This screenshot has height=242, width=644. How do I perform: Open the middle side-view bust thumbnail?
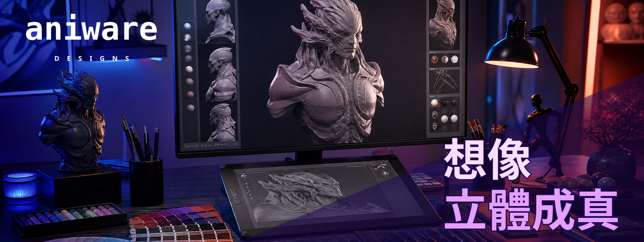(218, 73)
